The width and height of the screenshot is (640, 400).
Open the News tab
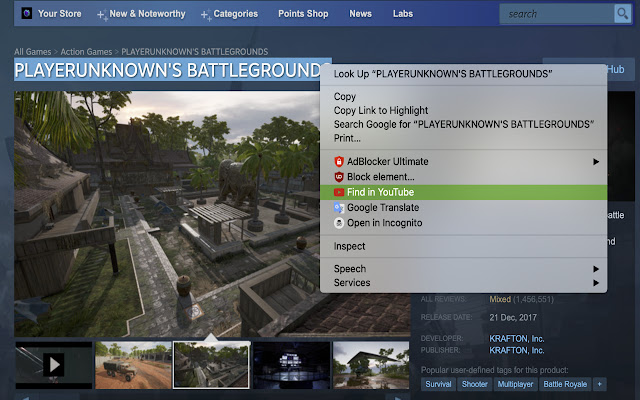click(x=360, y=14)
